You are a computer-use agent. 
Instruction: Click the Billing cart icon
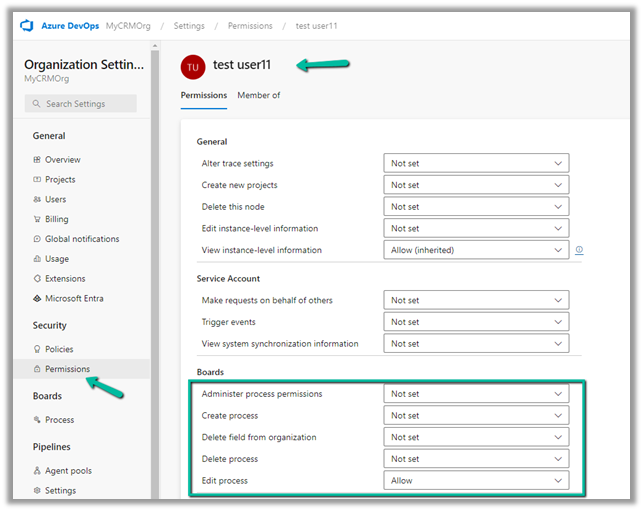[x=37, y=219]
